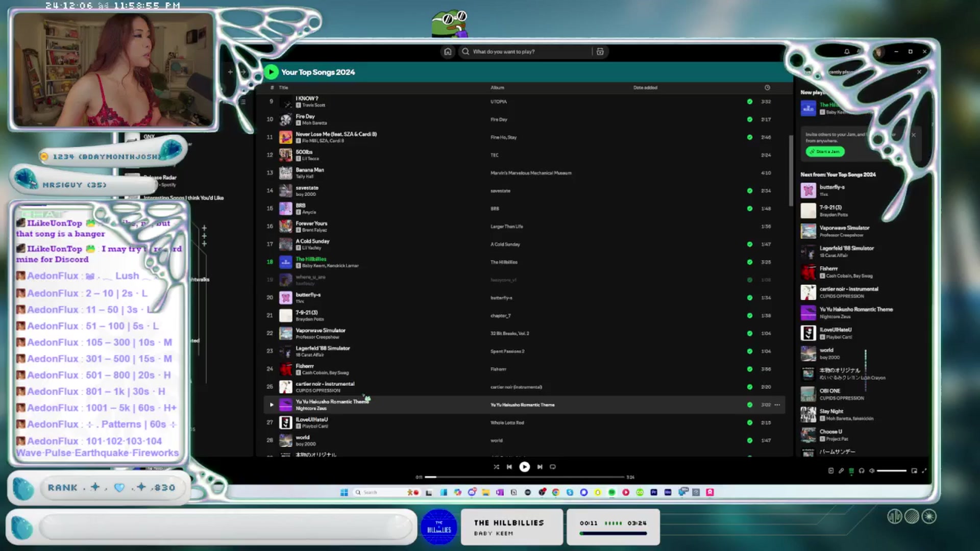Toggle the queue panel icon
The width and height of the screenshot is (980, 551).
coord(851,471)
